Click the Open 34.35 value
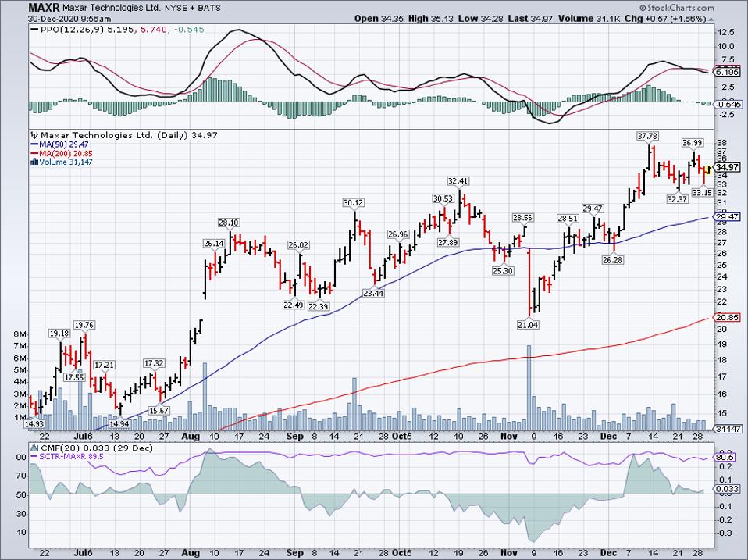748x560 pixels. tap(379, 19)
